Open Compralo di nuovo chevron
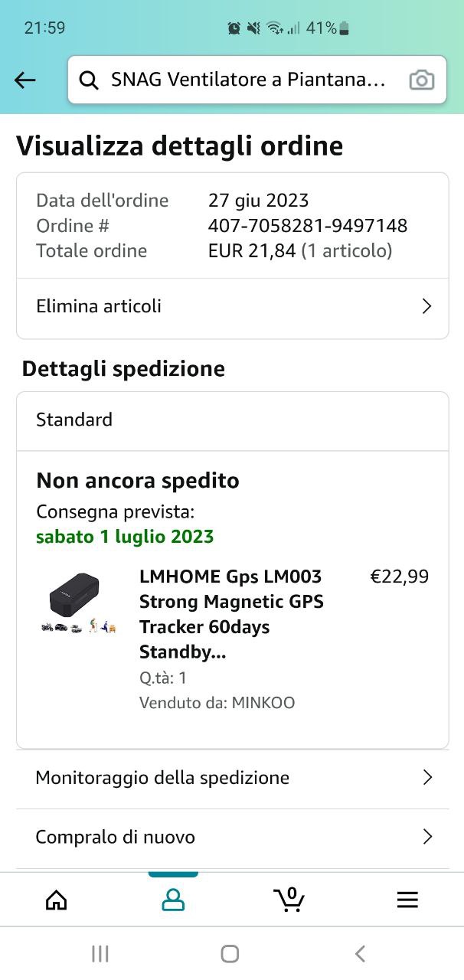464x980 pixels. [x=427, y=837]
